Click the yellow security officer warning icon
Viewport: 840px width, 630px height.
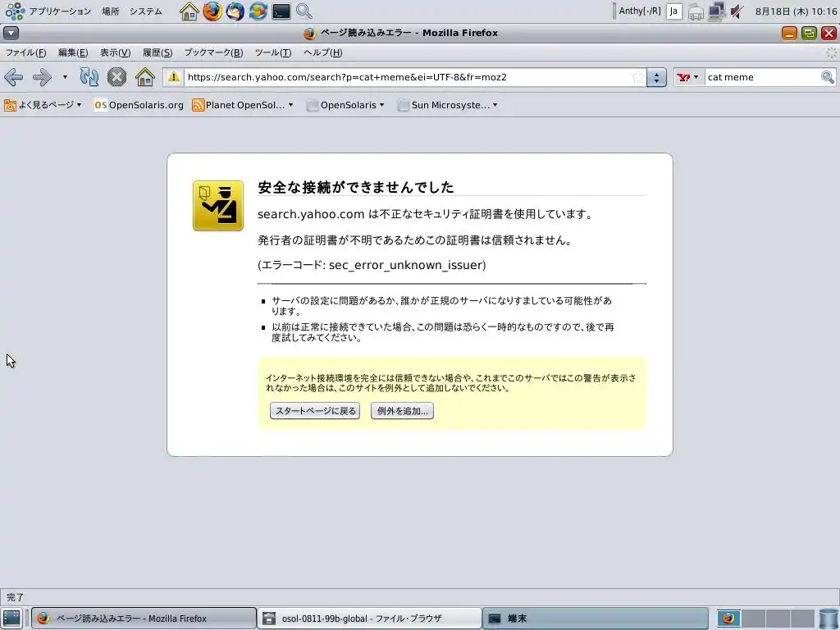click(x=218, y=206)
